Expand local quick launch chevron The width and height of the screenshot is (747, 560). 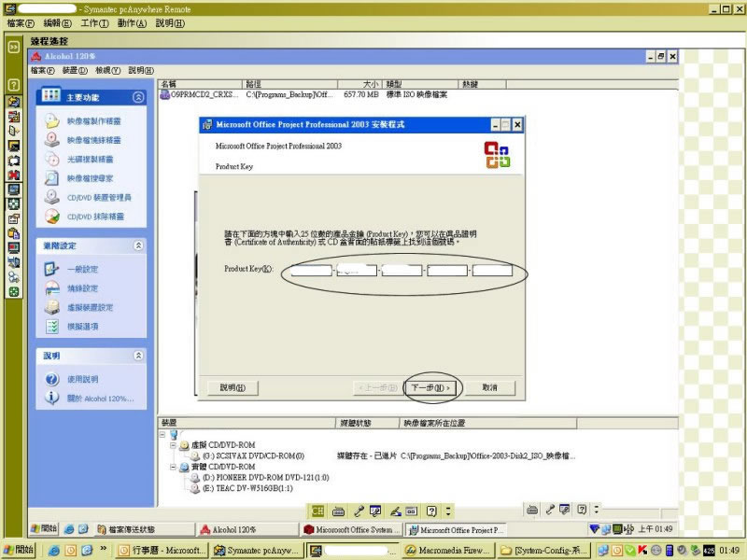tap(103, 549)
